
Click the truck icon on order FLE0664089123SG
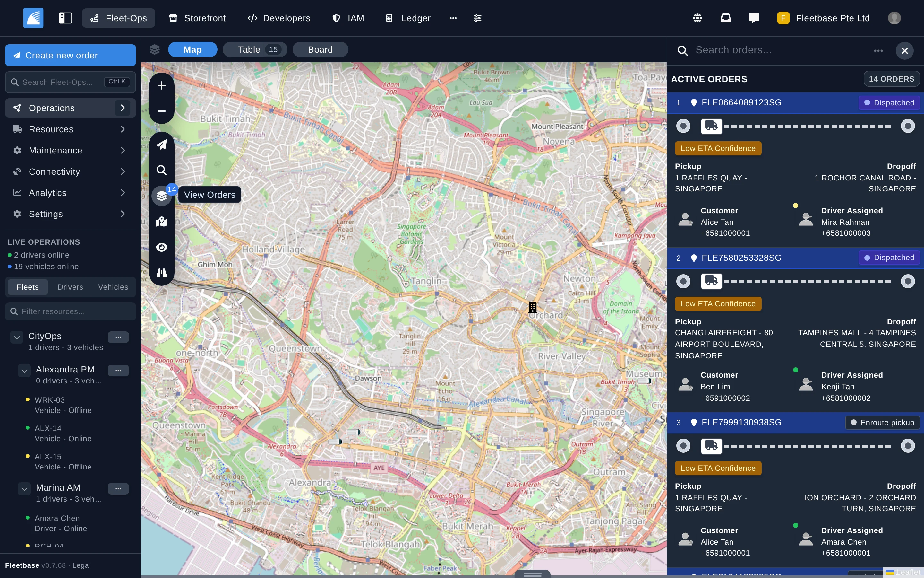711,126
